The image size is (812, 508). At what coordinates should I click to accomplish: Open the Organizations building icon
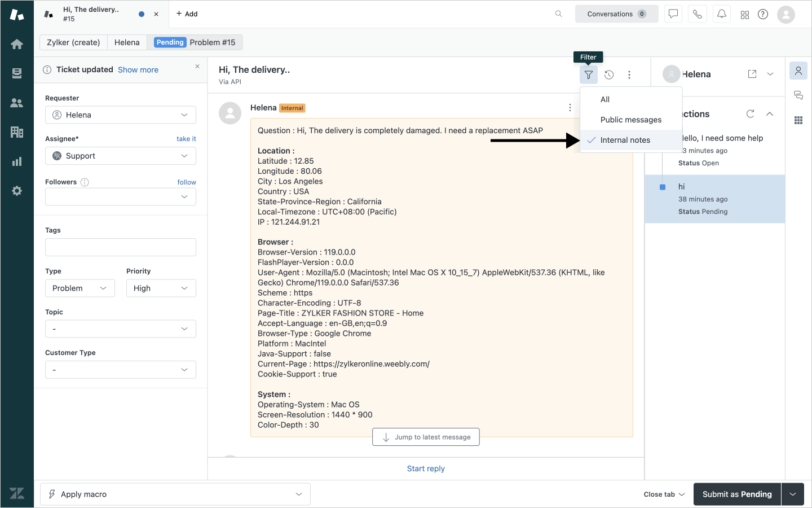point(17,132)
